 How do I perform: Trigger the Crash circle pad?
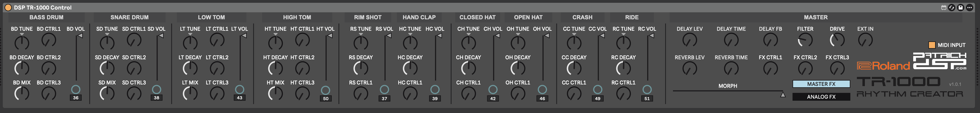click(x=598, y=90)
